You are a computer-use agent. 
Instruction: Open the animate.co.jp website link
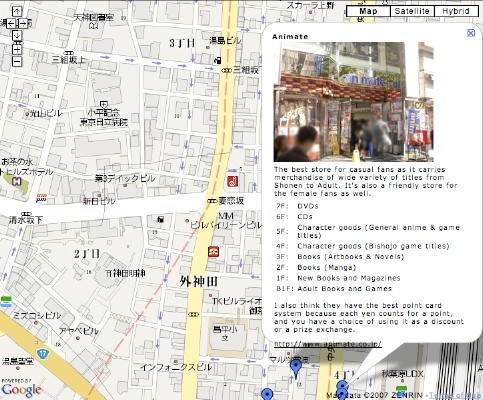pos(328,344)
